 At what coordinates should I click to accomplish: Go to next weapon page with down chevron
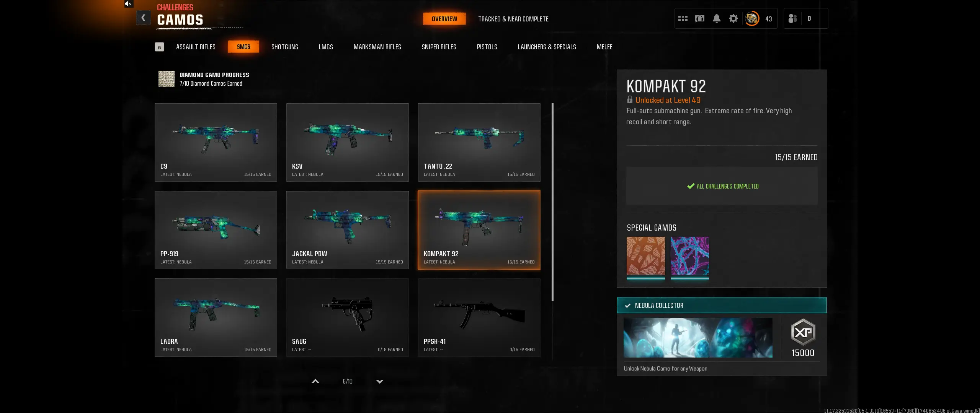pyautogui.click(x=380, y=381)
